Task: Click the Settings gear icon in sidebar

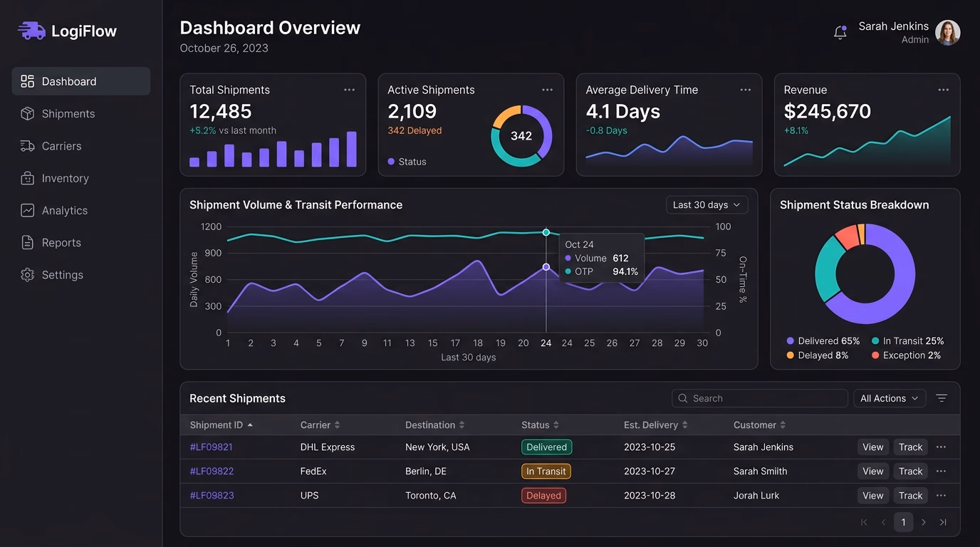Action: (x=27, y=275)
